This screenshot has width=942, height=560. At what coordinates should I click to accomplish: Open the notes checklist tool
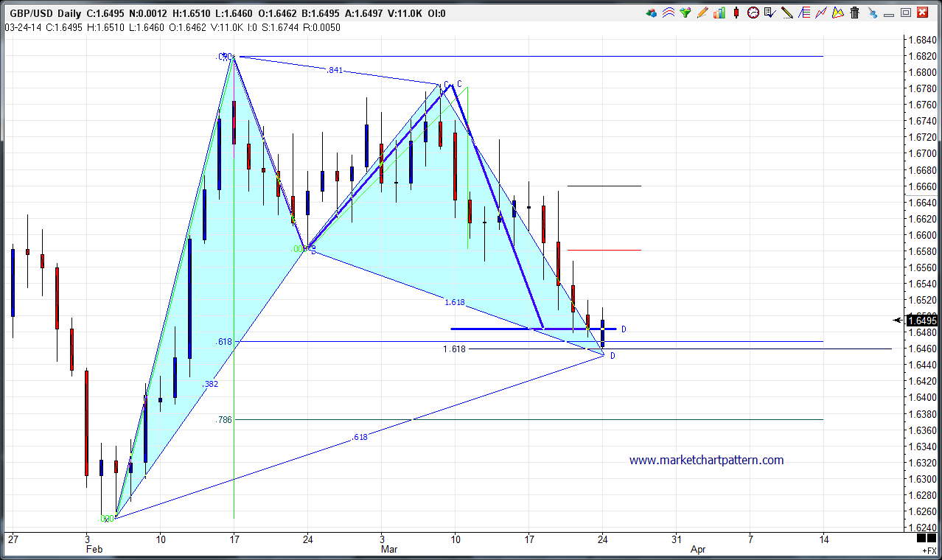(770, 13)
